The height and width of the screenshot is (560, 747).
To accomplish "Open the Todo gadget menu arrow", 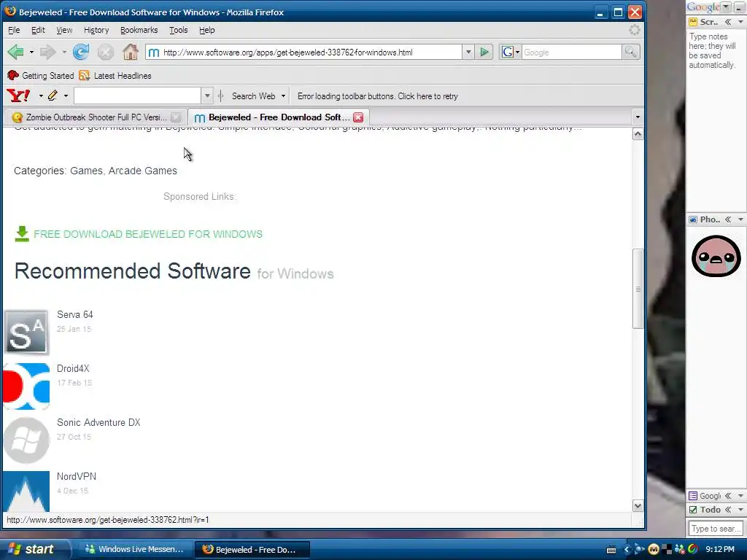I will point(740,510).
